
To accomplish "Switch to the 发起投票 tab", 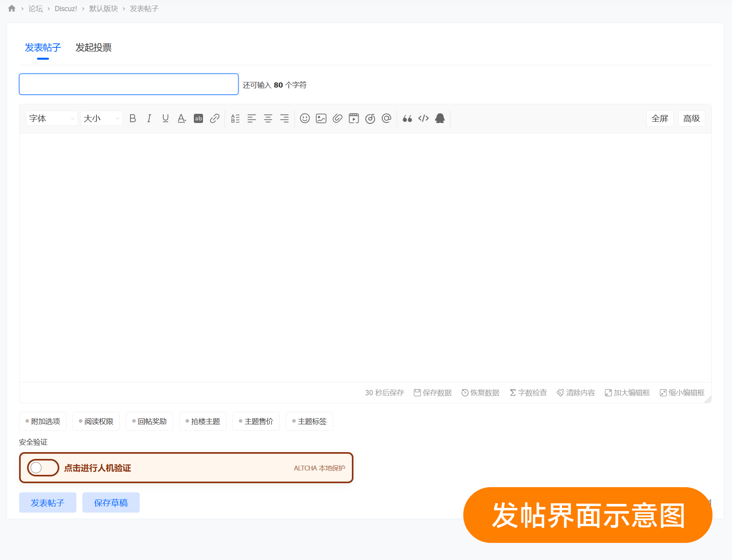I will pyautogui.click(x=94, y=47).
